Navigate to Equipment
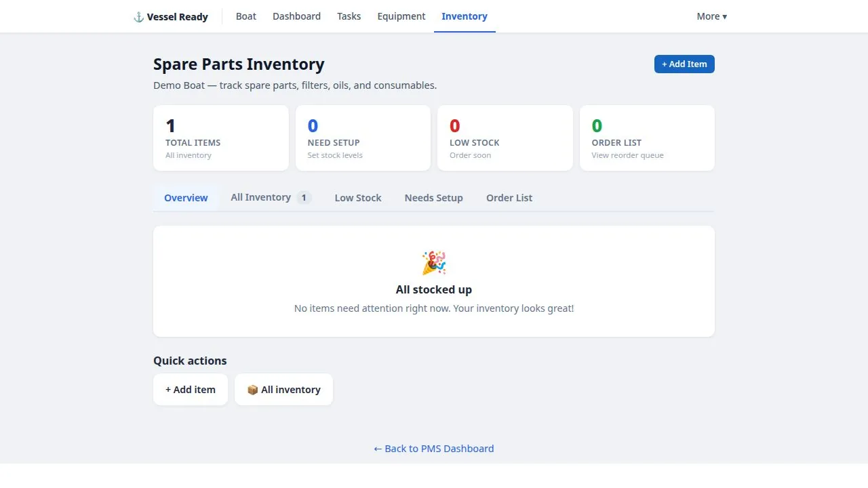This screenshot has width=868, height=488. click(401, 16)
